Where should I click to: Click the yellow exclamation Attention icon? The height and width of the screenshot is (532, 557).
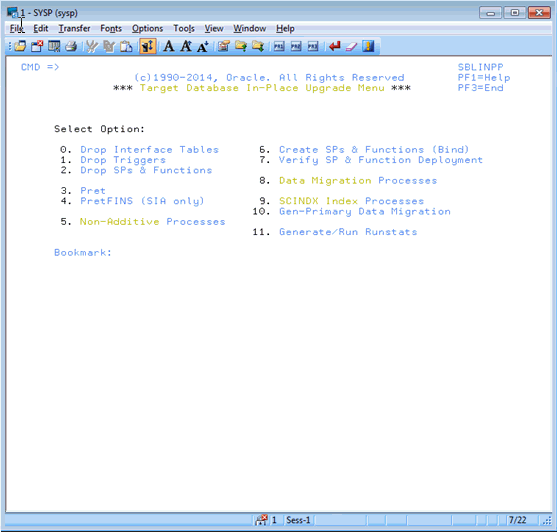(368, 46)
